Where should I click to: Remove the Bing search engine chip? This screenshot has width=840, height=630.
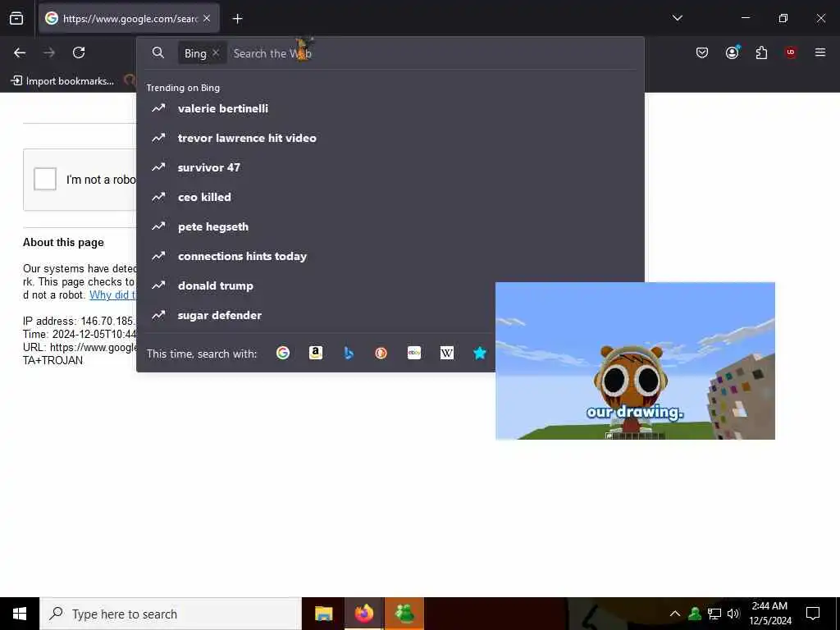coord(216,52)
